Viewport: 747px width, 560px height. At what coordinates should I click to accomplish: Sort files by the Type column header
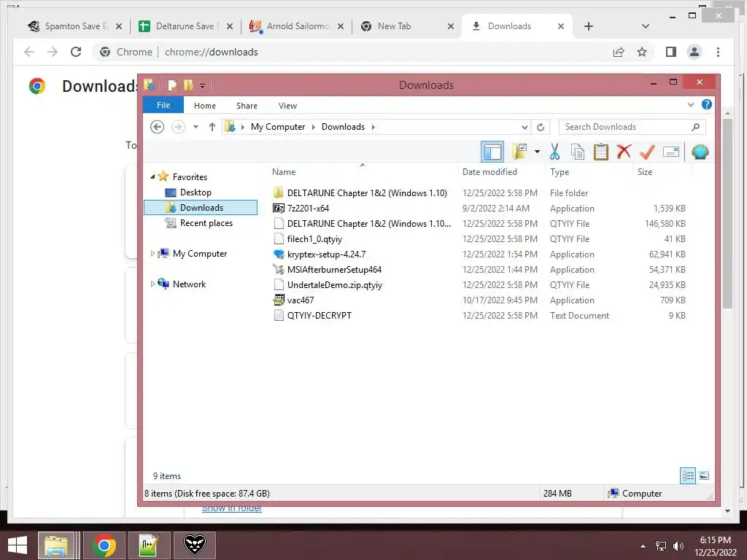[560, 172]
